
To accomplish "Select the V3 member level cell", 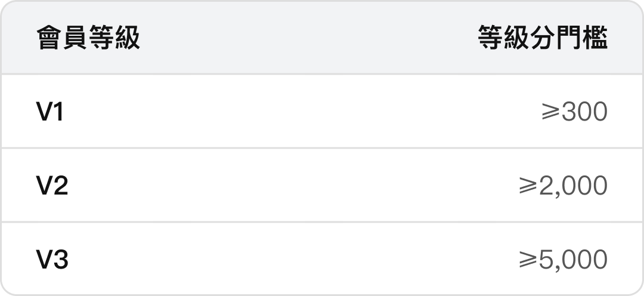I will [x=52, y=260].
